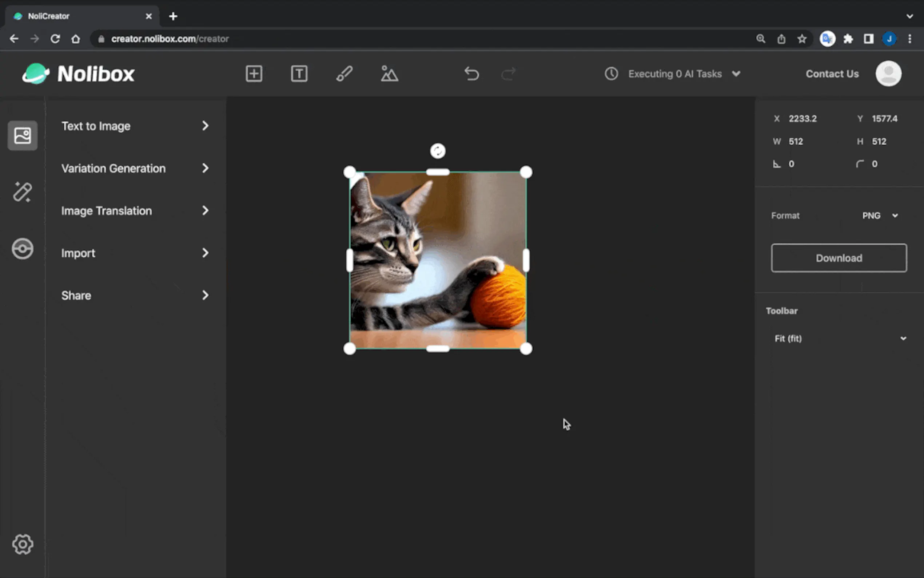The height and width of the screenshot is (578, 924).
Task: Click the add new element plus icon
Action: 254,74
